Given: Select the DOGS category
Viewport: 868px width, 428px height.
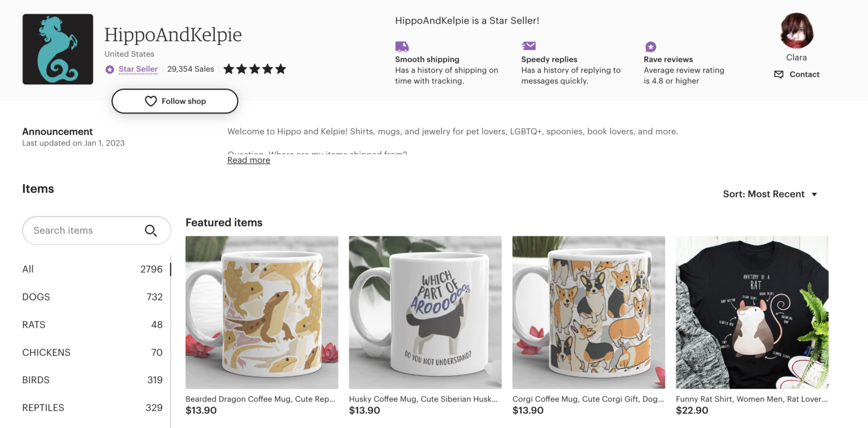Looking at the screenshot, I should [36, 297].
